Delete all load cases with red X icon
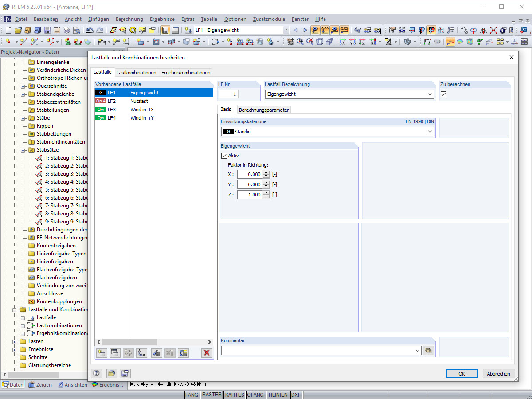Screen dimensions: 532x399 [207, 353]
